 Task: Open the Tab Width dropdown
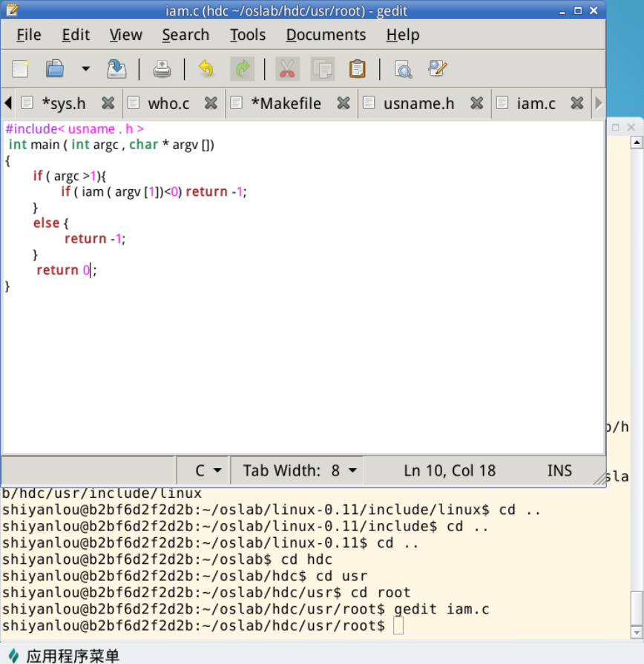(x=300, y=470)
